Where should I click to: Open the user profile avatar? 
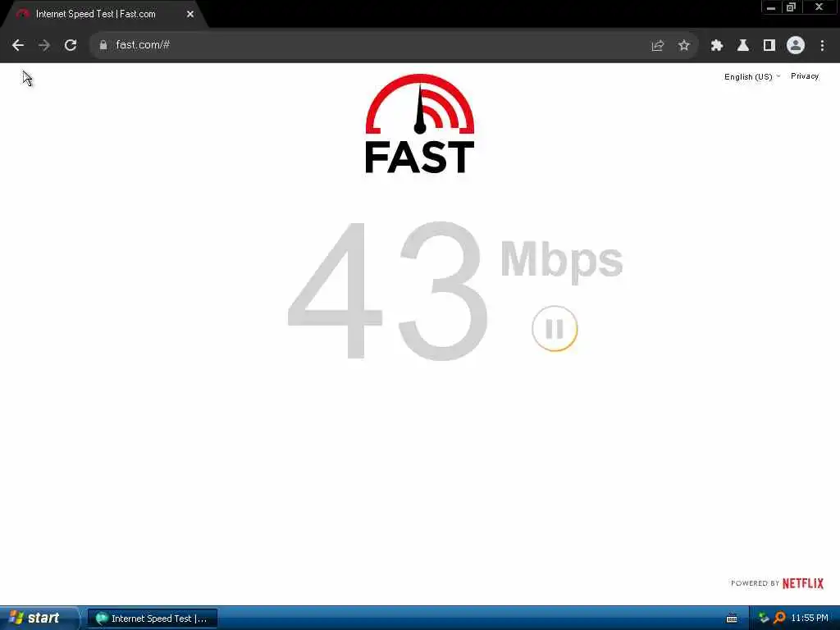pos(796,45)
